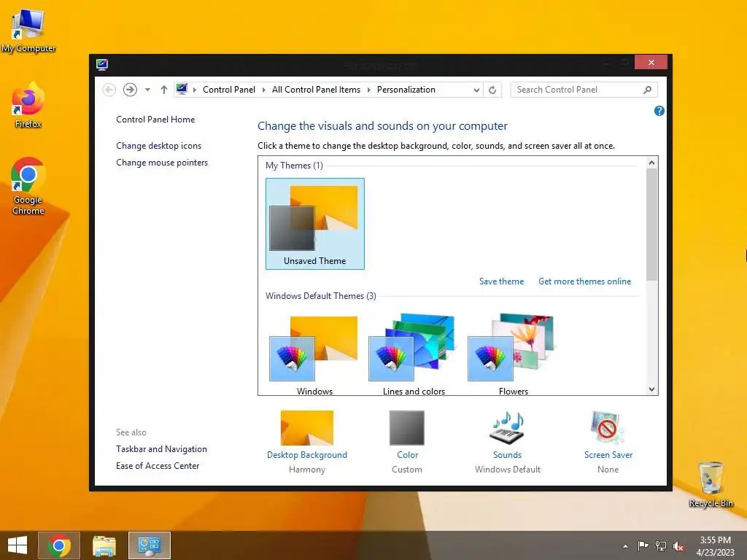The width and height of the screenshot is (747, 560).
Task: Expand the chevron before Control Panel
Action: (x=194, y=90)
